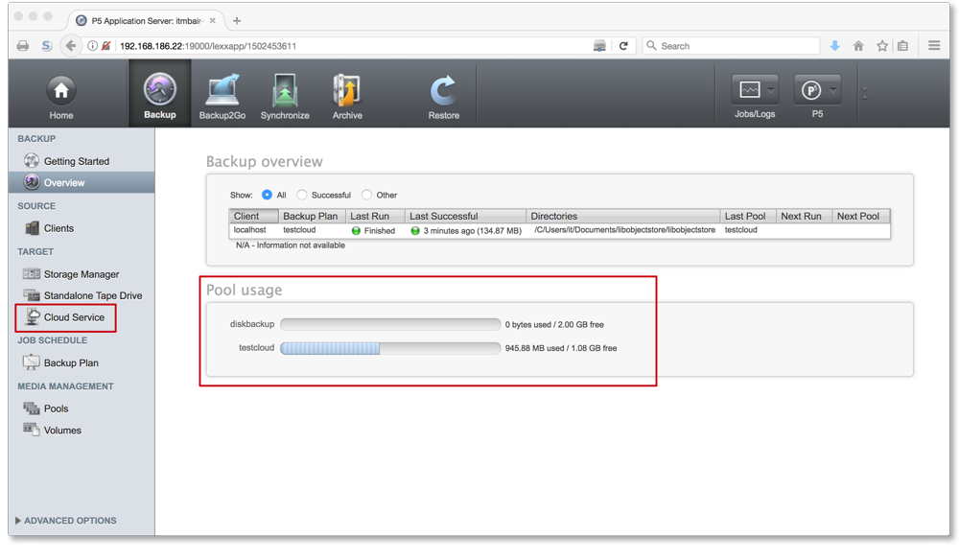The image size is (959, 560).
Task: Open the Archive module
Action: point(346,93)
